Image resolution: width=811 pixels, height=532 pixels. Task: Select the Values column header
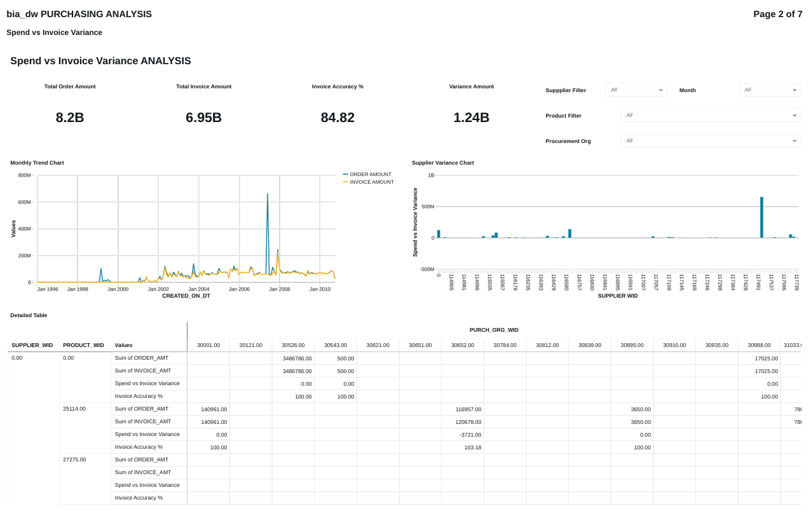pos(124,346)
